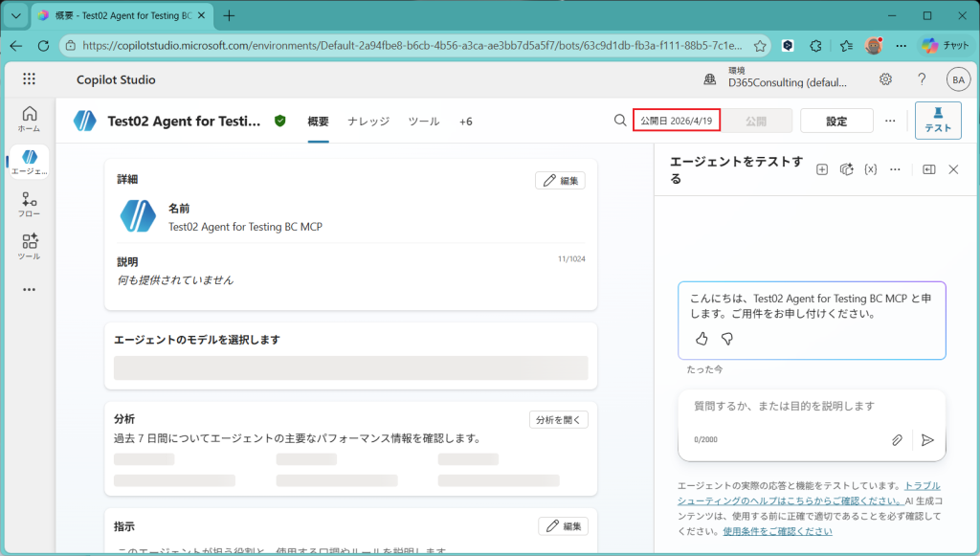The width and height of the screenshot is (980, 556).
Task: Open Flows (フロー) in the left sidebar
Action: [29, 205]
